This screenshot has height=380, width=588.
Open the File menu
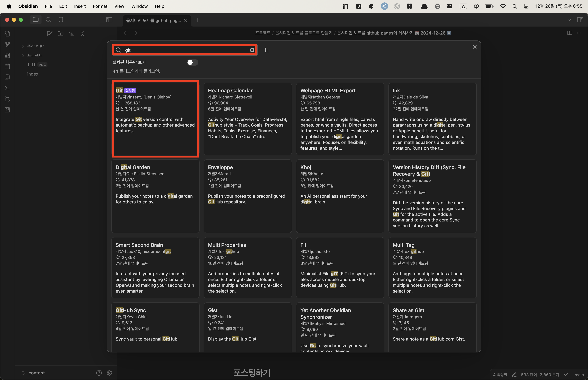pos(48,6)
